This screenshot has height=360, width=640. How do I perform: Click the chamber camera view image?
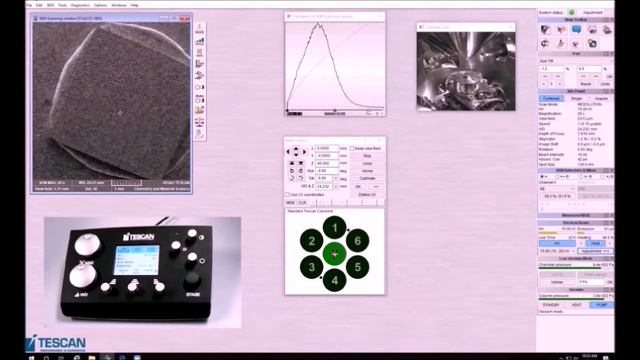pyautogui.click(x=466, y=71)
